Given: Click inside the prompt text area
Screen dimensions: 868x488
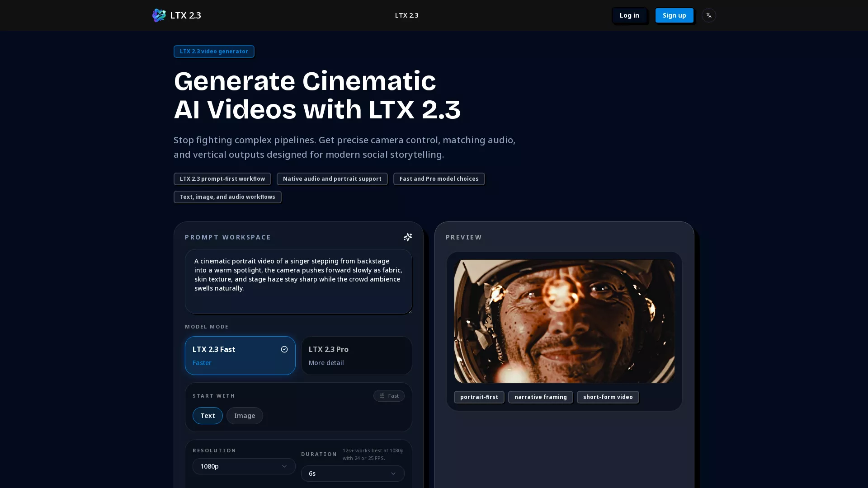Looking at the screenshot, I should 298,280.
